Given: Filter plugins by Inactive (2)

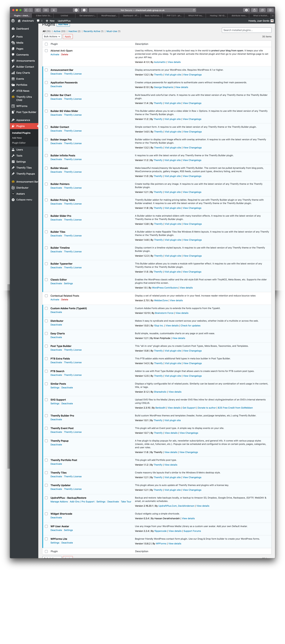Looking at the screenshot, I should (74, 31).
